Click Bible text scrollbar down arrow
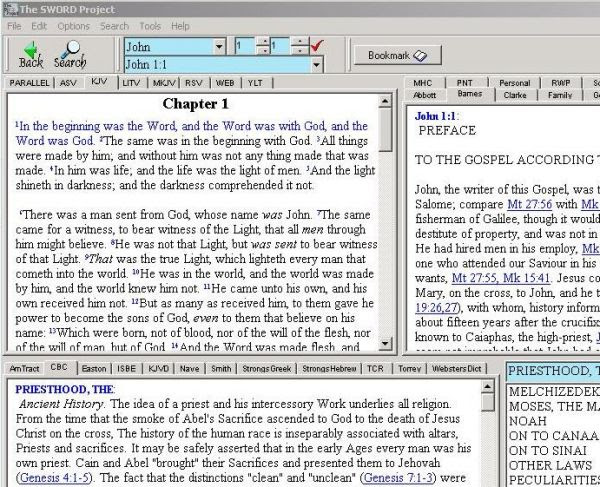The width and height of the screenshot is (600, 487). (385, 343)
